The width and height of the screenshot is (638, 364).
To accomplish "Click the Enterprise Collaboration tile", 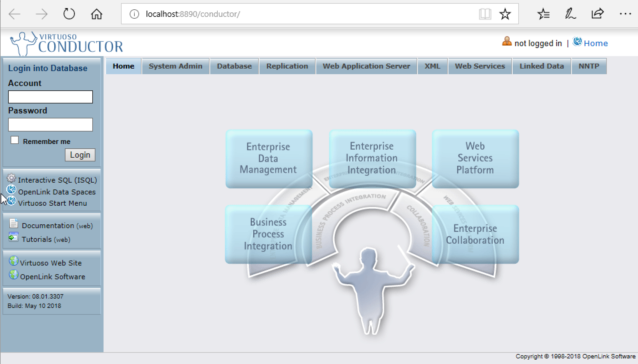I will tap(475, 234).
